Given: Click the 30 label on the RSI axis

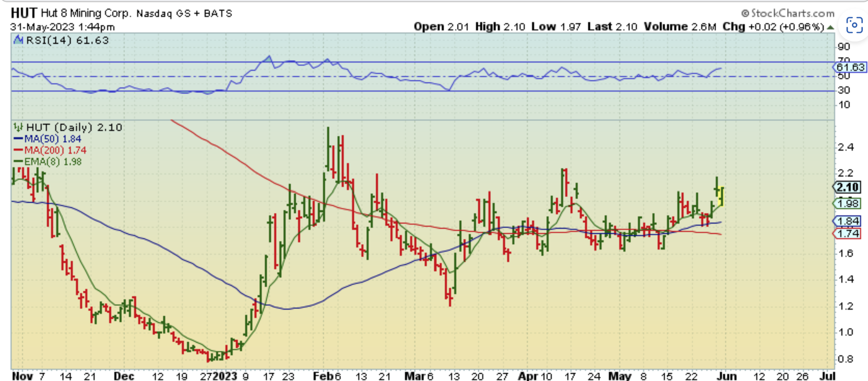Looking at the screenshot, I should pyautogui.click(x=844, y=90).
